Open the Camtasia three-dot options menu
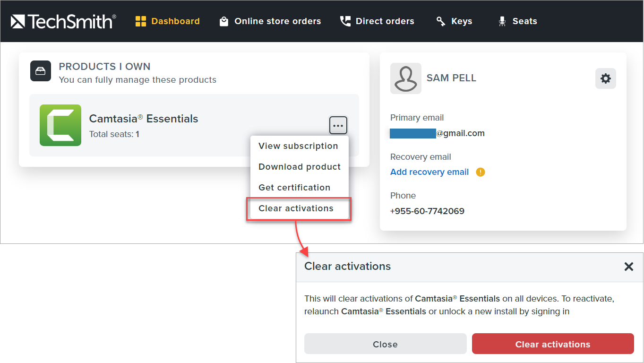644x363 pixels. (x=338, y=126)
